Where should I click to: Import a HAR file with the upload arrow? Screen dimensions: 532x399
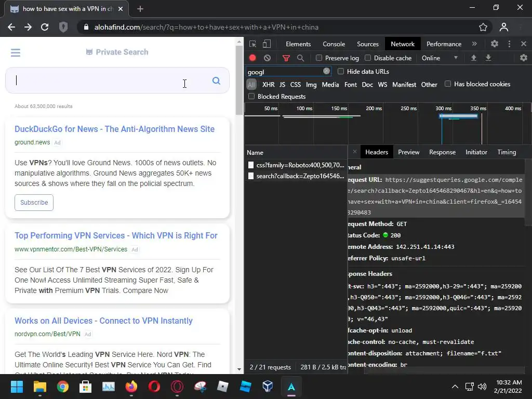point(474,58)
